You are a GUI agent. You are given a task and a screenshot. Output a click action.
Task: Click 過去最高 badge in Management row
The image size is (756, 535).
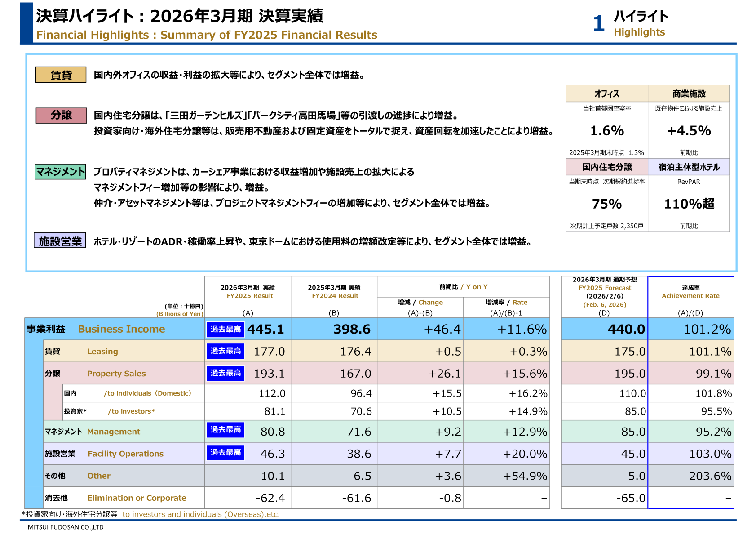click(x=225, y=430)
